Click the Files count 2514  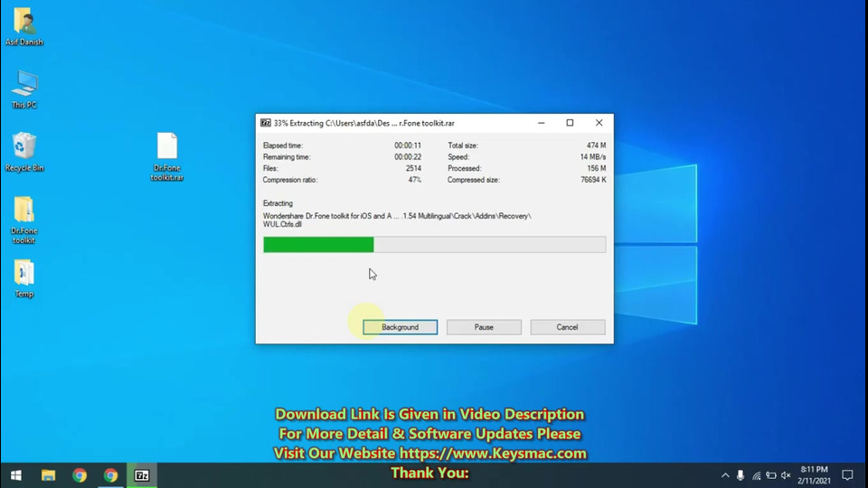[x=413, y=168]
